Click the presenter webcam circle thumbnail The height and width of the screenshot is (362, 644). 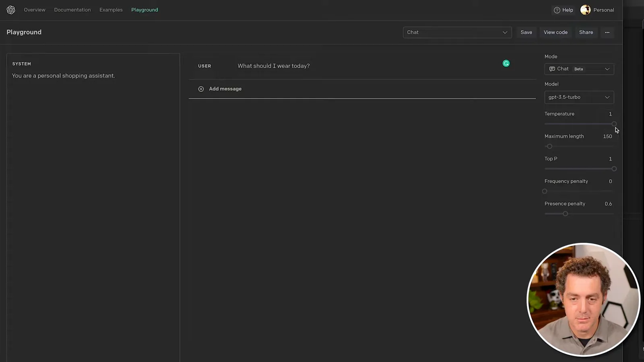click(x=583, y=300)
